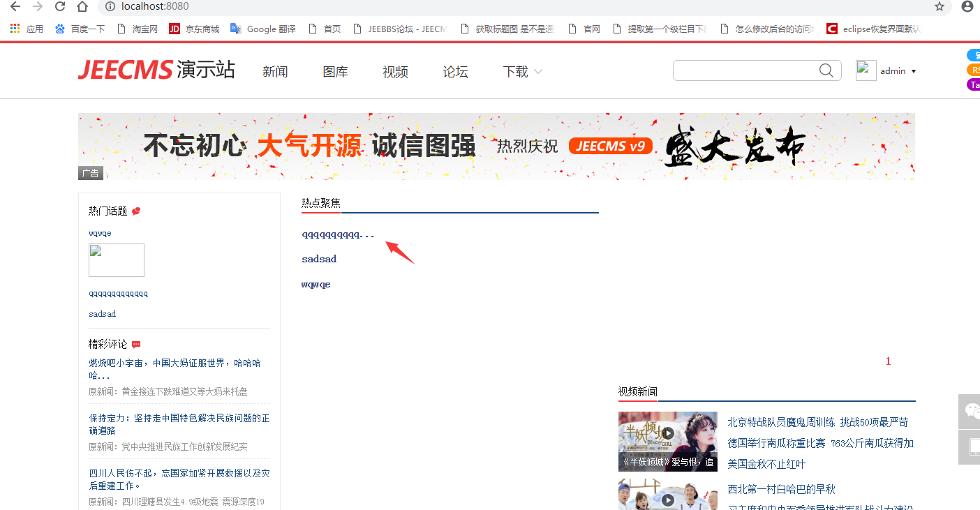The image size is (980, 510).
Task: Click the broken image thumbnail under wqwqe
Action: [x=117, y=260]
